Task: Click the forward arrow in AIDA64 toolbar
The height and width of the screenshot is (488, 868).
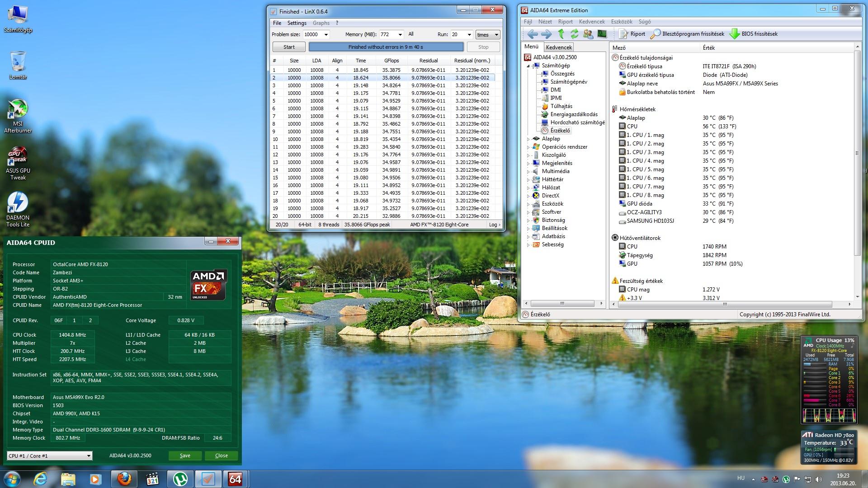Action: click(546, 34)
